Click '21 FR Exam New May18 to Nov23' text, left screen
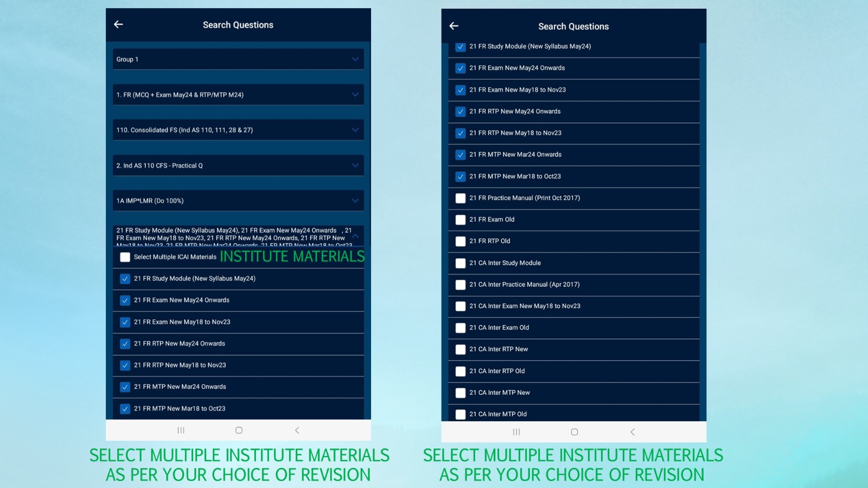868x488 pixels. 182,322
